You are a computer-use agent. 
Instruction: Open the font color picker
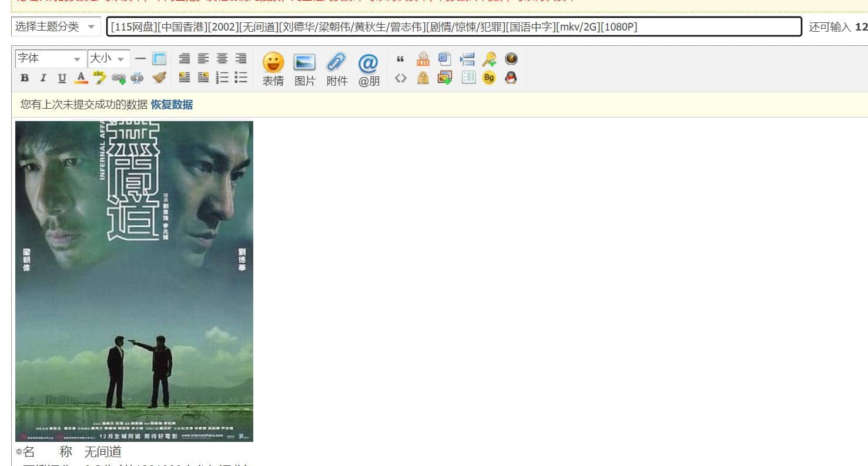81,78
